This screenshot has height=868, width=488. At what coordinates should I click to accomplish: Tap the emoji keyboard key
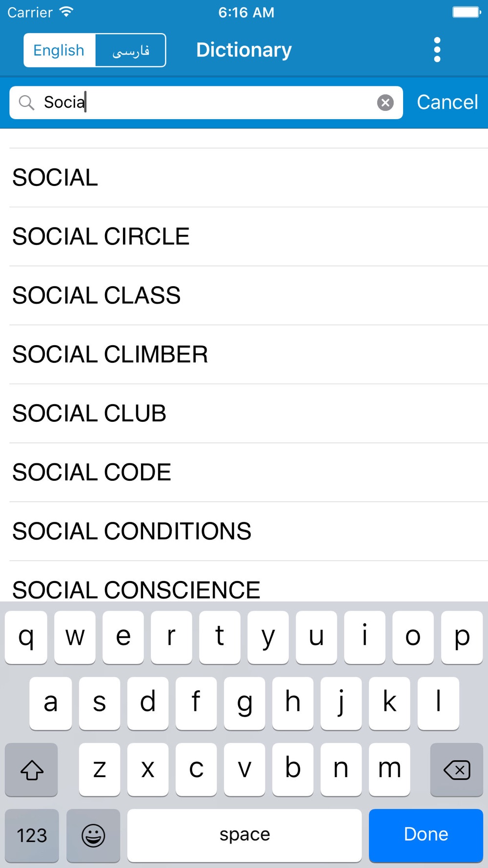[x=93, y=835]
